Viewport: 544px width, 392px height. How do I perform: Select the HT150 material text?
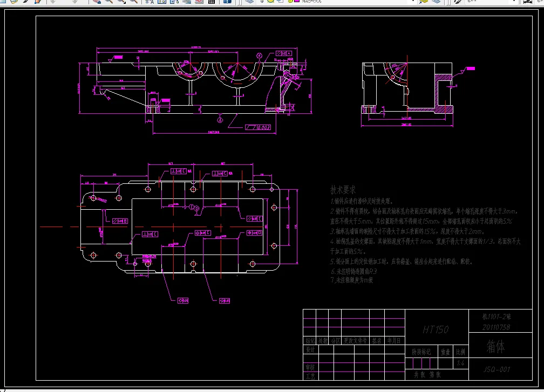436,329
